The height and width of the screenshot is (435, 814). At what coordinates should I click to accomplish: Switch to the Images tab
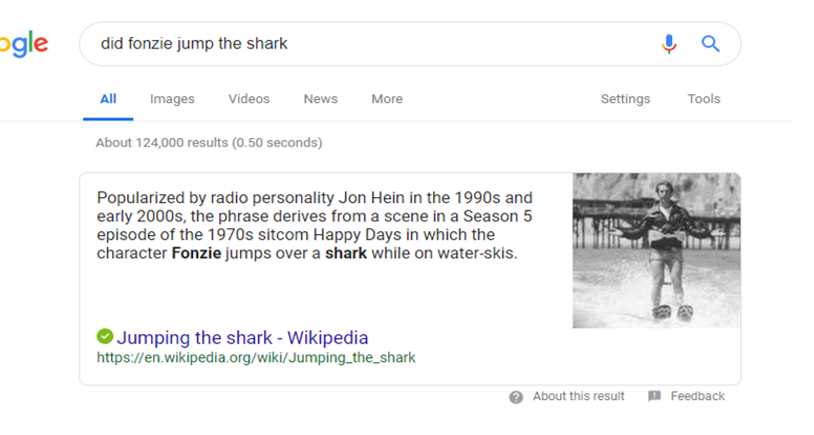[172, 99]
